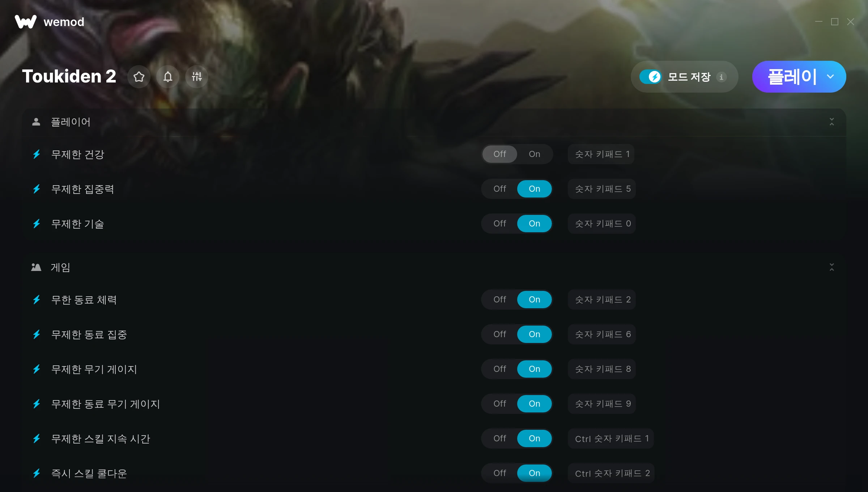Viewport: 868px width, 492px height.
Task: Toggle the 모드 저장 switch
Action: (650, 77)
